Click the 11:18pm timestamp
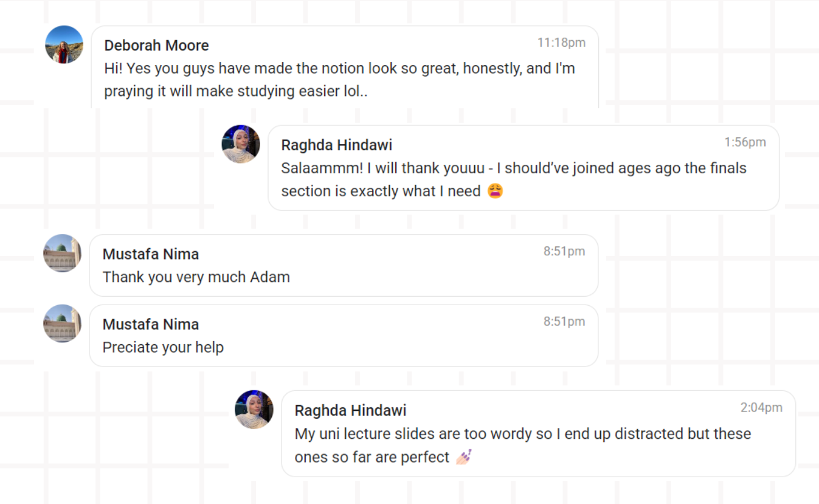 (x=561, y=43)
